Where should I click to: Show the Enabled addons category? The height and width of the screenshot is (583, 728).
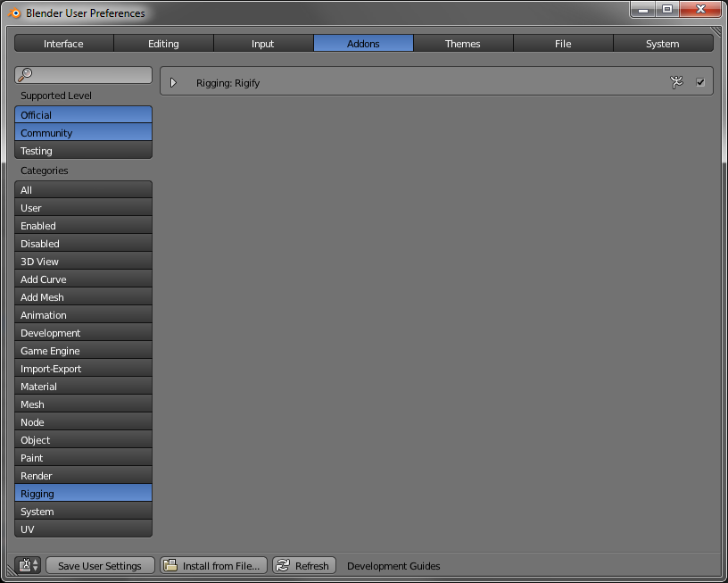[84, 225]
